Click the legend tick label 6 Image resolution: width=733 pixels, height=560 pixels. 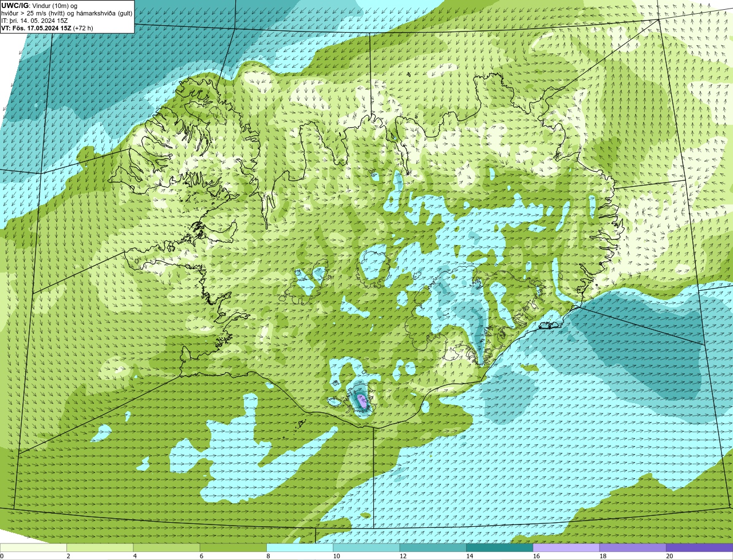pyautogui.click(x=202, y=556)
